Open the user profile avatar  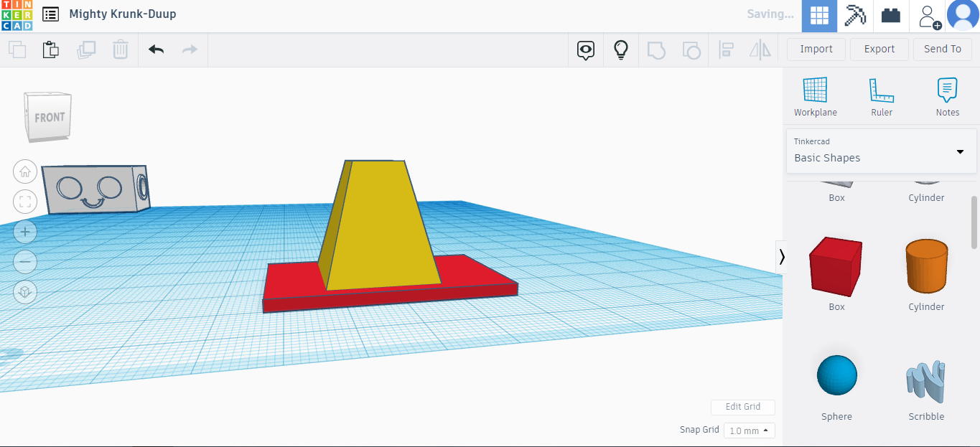tap(962, 16)
